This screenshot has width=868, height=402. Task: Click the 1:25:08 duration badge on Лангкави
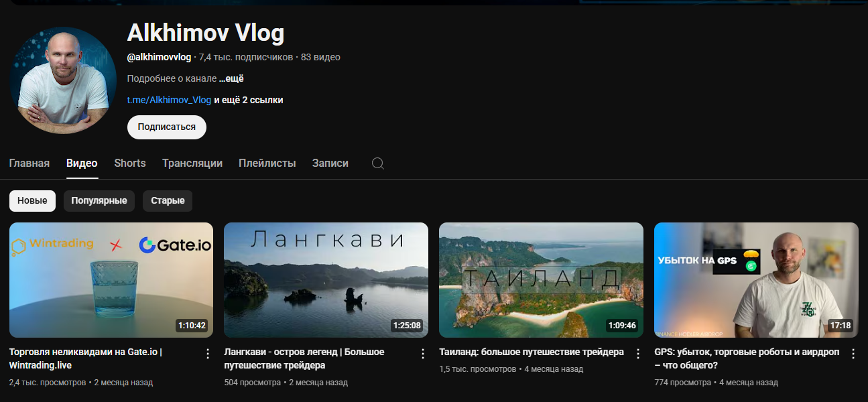pos(407,325)
